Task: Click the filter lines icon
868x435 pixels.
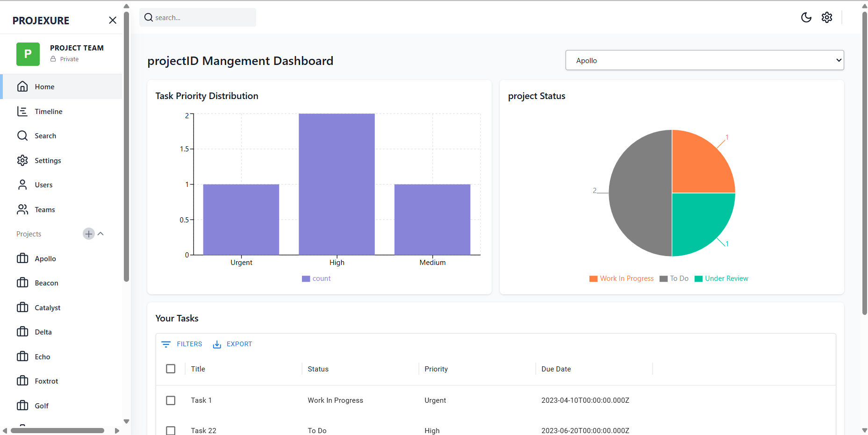Action: (166, 344)
